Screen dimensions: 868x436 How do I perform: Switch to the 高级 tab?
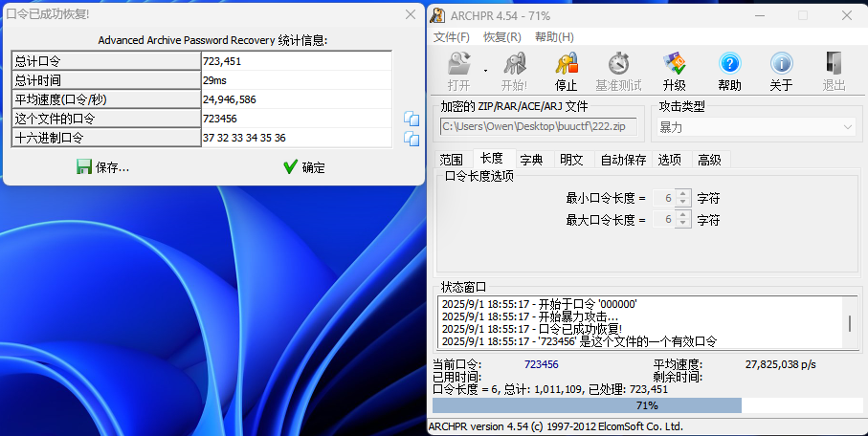(710, 160)
